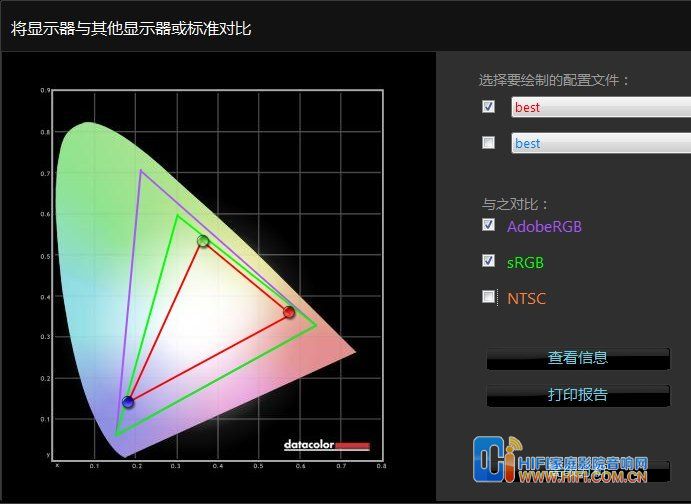
Task: Open the blue 'best' profile dropdown
Action: tap(600, 143)
